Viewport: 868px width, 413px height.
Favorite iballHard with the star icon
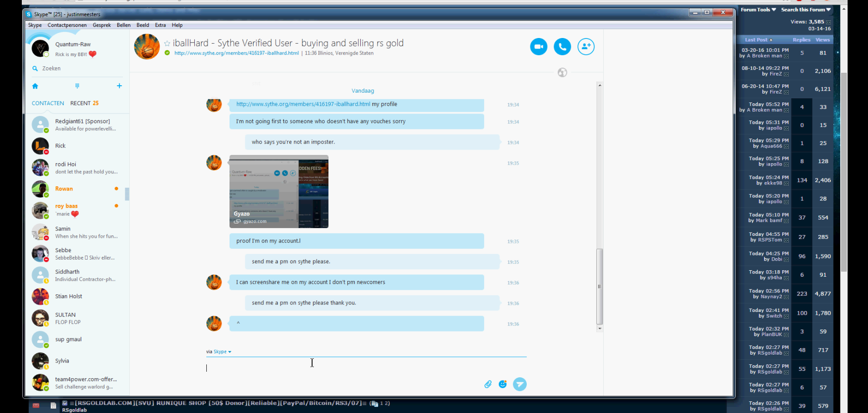coord(167,44)
